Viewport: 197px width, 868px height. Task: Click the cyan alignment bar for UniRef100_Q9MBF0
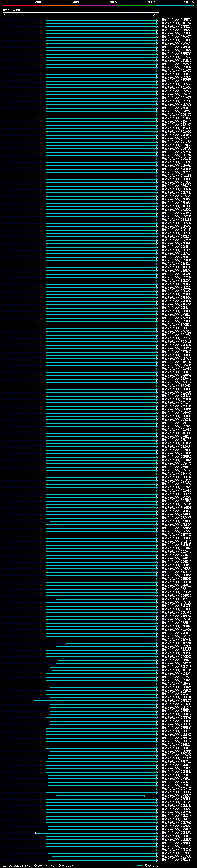point(97,833)
